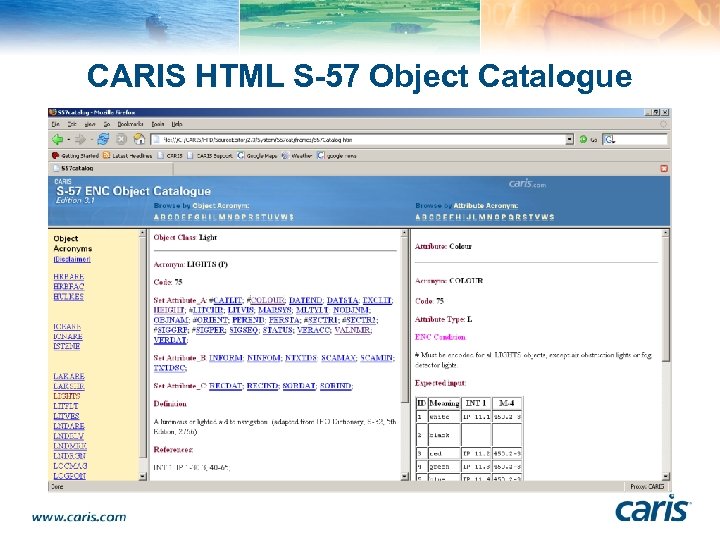Viewport: 720px width, 540px height.
Task: Open the CARIS Support bookmark
Action: [210, 156]
